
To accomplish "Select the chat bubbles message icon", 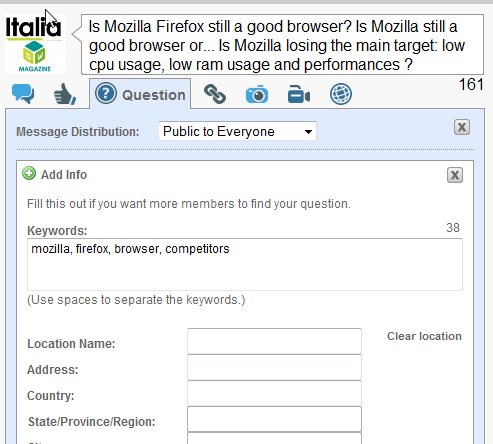I will 23,94.
